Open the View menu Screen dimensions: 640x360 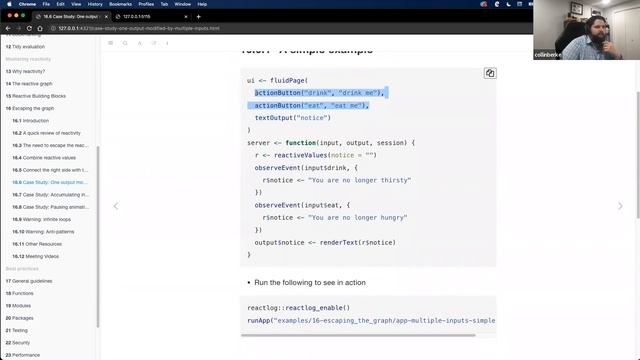click(x=76, y=4)
